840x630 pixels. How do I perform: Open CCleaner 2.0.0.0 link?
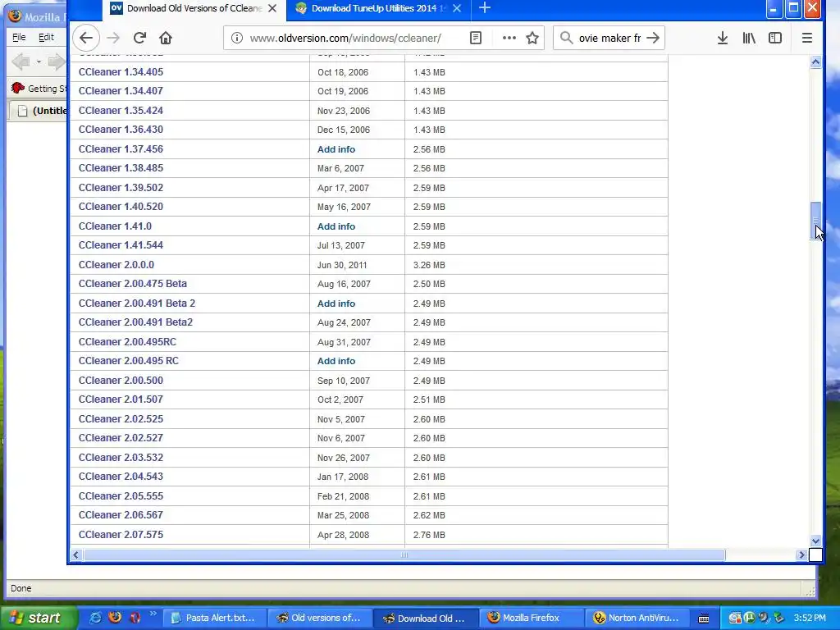[116, 265]
